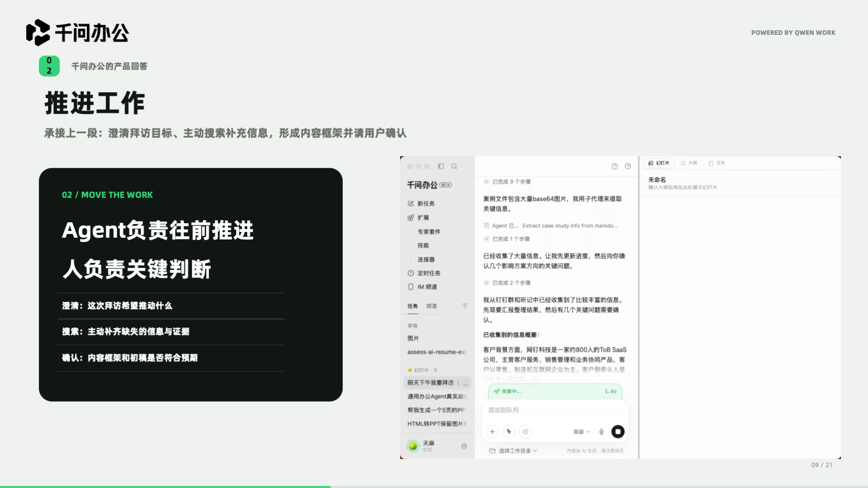Open the assess-ai-resume task

click(x=437, y=352)
